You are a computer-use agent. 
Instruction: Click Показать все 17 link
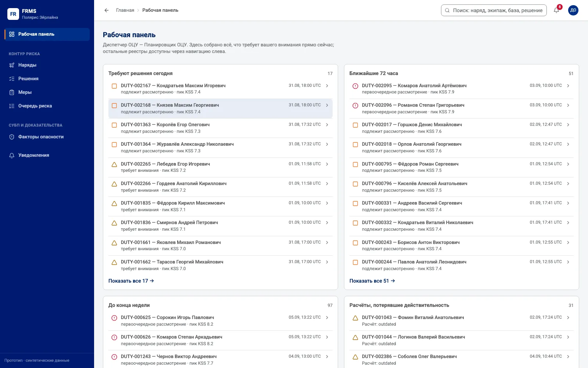coord(131,281)
